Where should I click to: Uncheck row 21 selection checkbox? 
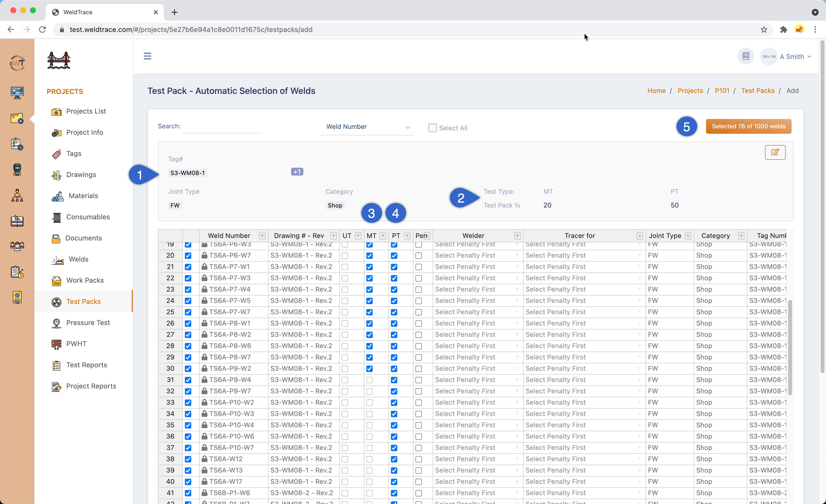(x=188, y=267)
